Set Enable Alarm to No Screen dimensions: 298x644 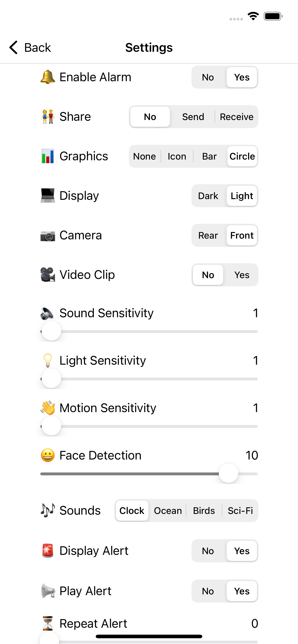(x=208, y=77)
